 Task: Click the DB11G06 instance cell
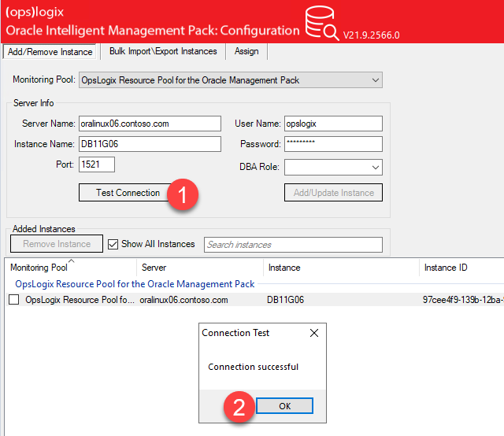(285, 300)
